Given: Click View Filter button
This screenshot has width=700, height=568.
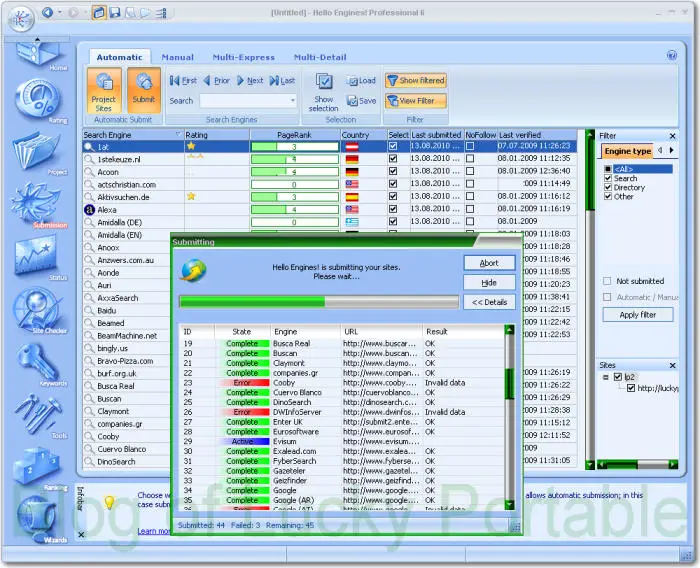Looking at the screenshot, I should click(416, 101).
